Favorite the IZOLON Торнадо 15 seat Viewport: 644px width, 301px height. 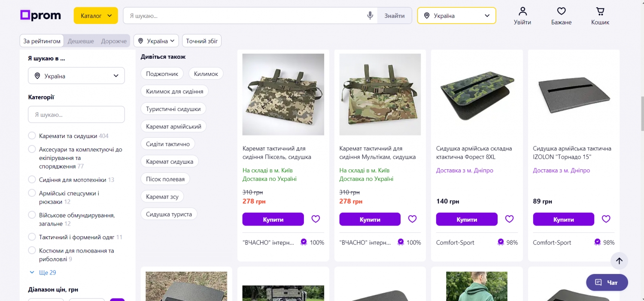click(x=606, y=219)
